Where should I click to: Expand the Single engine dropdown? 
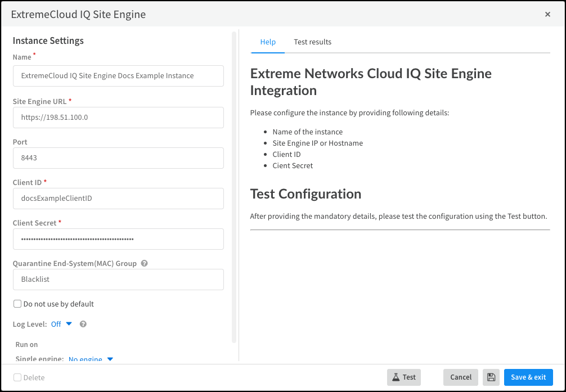point(91,359)
